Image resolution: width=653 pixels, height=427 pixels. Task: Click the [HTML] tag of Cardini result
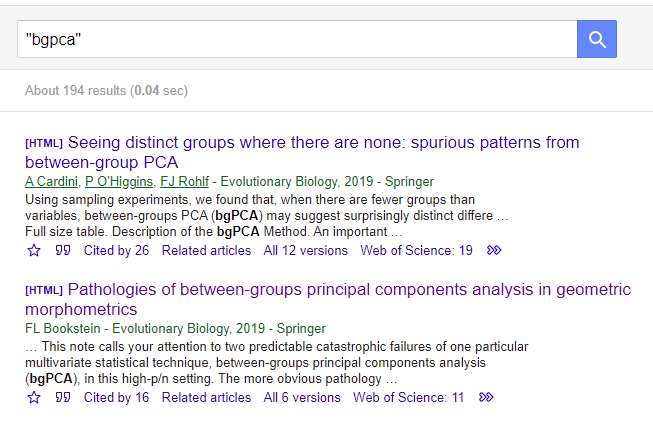[x=44, y=143]
